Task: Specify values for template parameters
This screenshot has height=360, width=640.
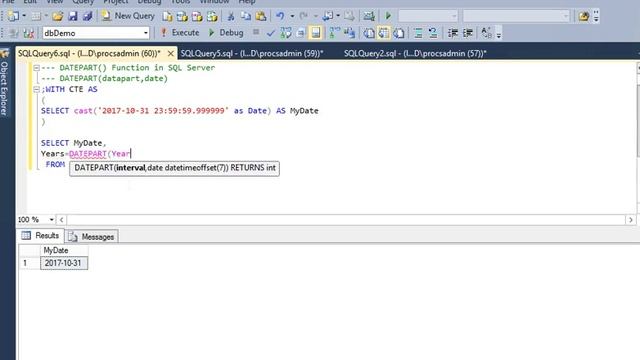Action: click(486, 33)
